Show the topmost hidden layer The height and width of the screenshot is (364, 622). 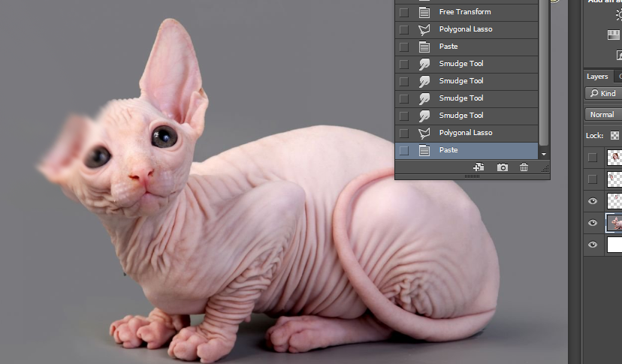[593, 157]
